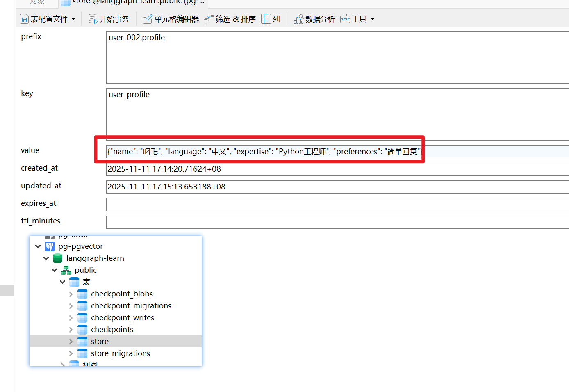
Task: Click the 列 columns button
Action: coord(271,19)
